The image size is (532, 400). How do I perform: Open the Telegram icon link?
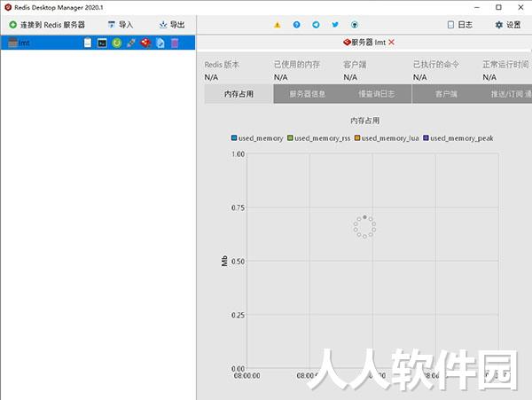click(316, 25)
